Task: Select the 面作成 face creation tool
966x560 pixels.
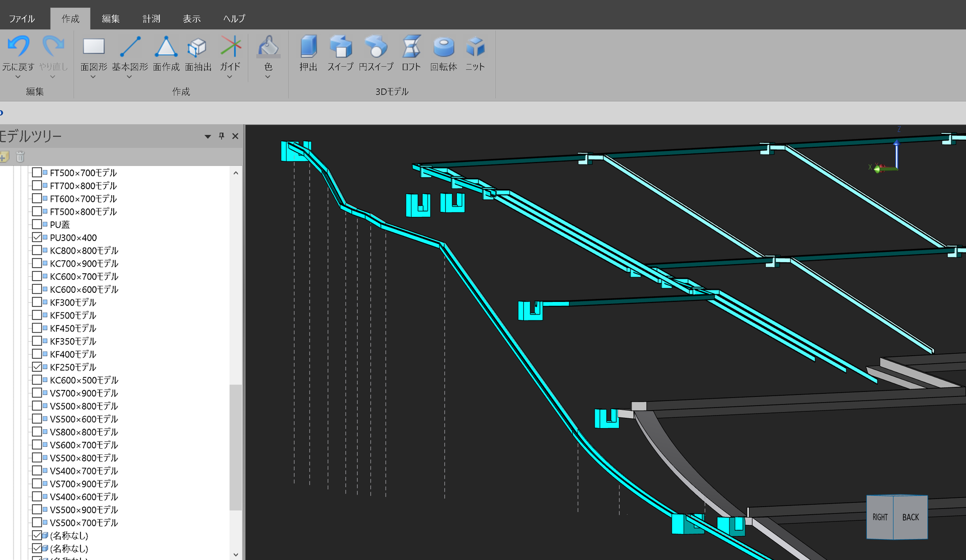Action: click(x=166, y=47)
